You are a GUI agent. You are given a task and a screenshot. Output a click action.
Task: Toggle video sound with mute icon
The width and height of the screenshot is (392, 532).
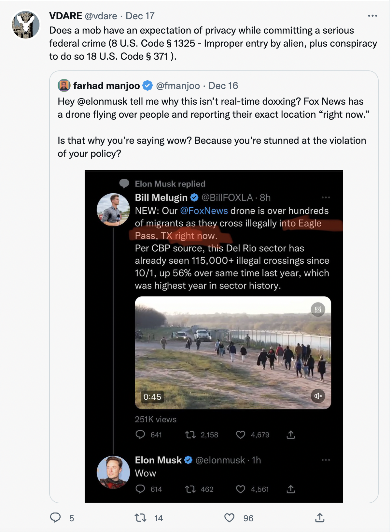pos(318,396)
